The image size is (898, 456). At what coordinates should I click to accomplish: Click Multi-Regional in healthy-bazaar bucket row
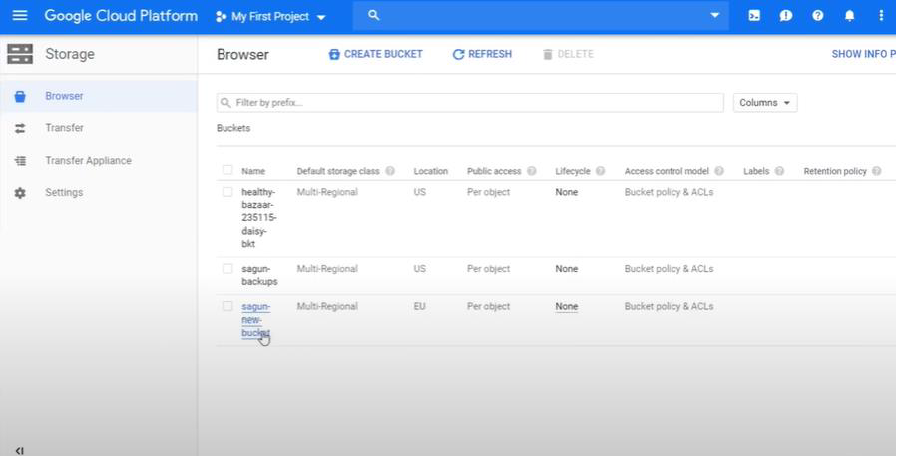tap(327, 192)
